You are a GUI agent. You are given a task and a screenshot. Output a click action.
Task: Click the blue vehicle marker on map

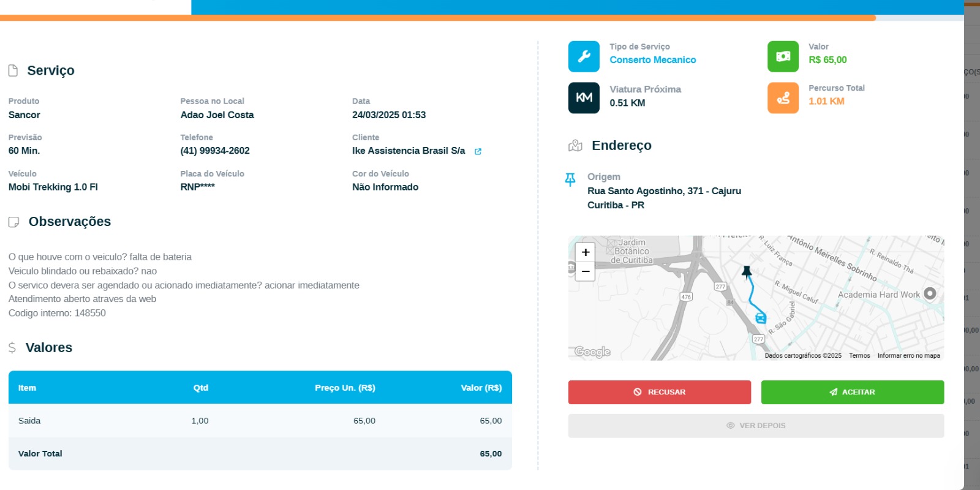point(761,317)
